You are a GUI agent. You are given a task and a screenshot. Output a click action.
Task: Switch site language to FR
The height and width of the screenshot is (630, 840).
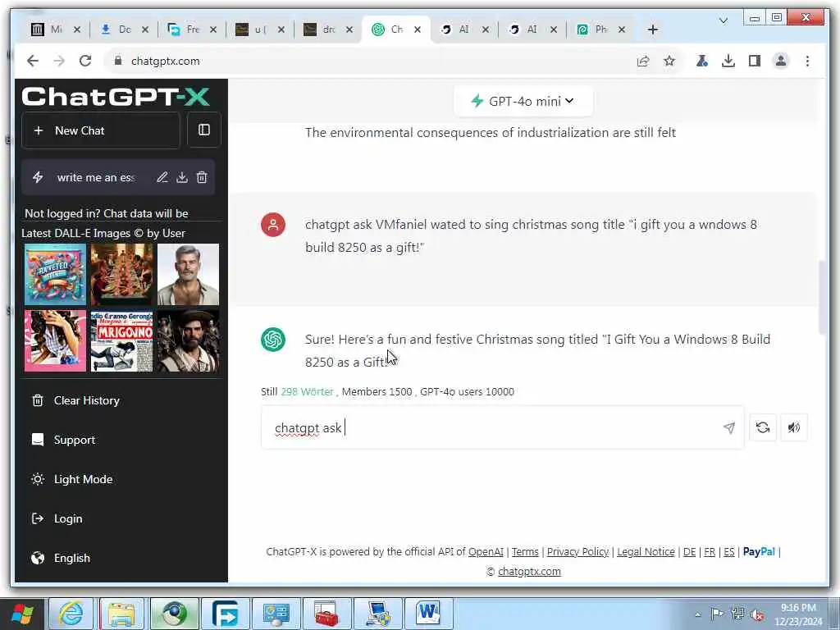[710, 552]
